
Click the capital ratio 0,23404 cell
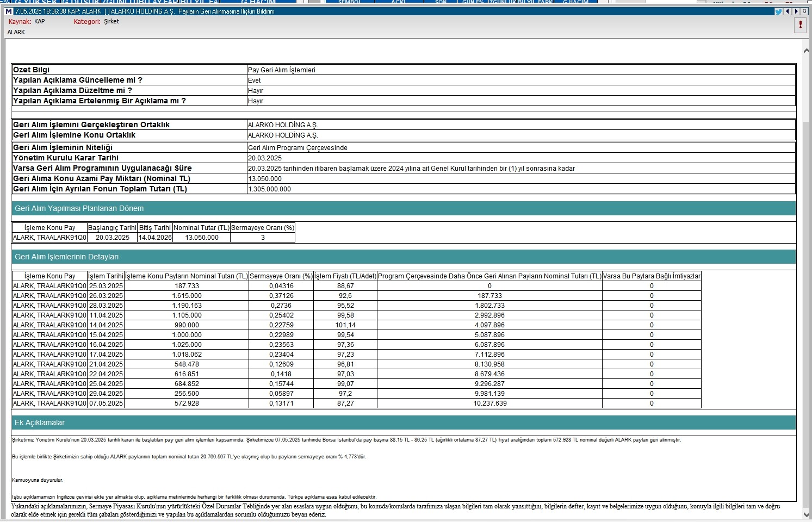(281, 355)
